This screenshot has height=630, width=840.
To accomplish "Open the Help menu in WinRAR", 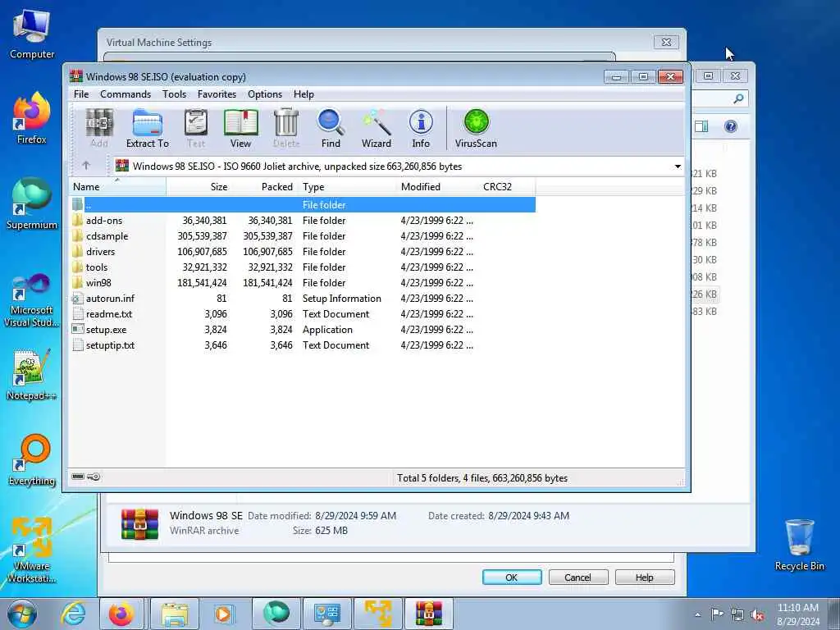I will (x=304, y=94).
